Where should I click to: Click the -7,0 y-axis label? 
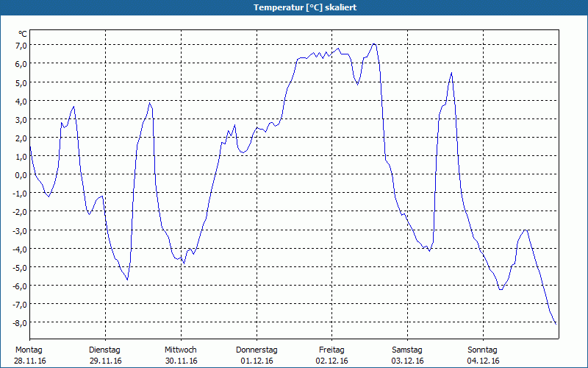pyautogui.click(x=21, y=305)
